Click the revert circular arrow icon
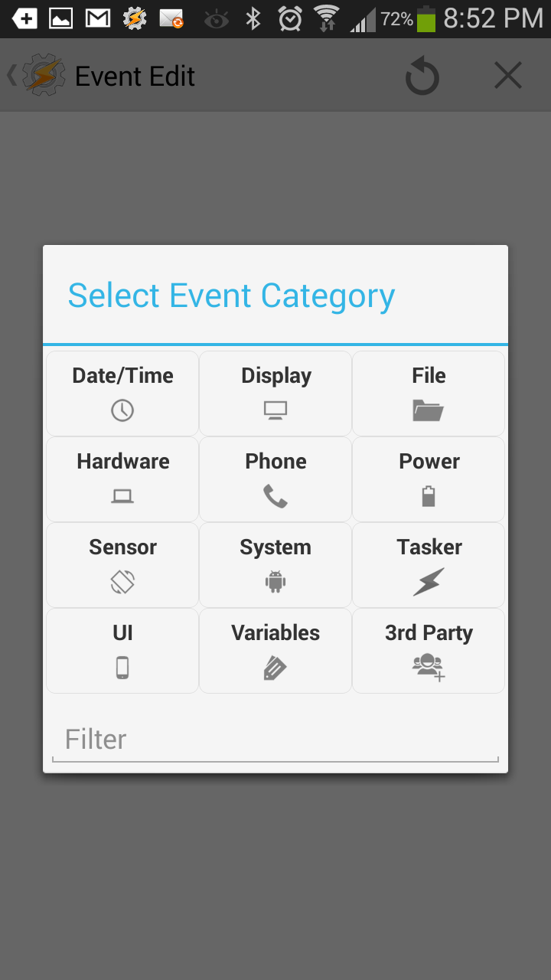The image size is (551, 980). pos(422,77)
